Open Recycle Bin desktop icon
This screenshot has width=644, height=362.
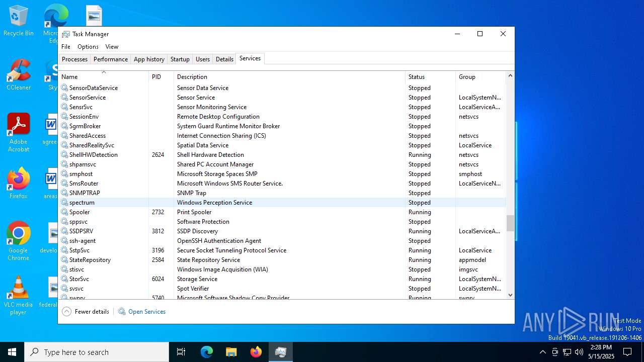point(19,21)
